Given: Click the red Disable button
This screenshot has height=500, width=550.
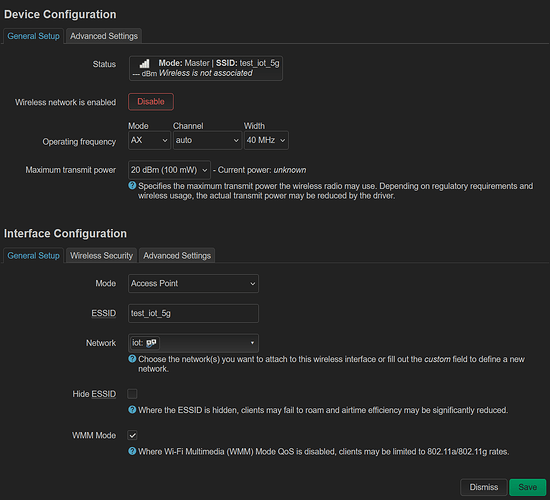Looking at the screenshot, I should pos(151,102).
